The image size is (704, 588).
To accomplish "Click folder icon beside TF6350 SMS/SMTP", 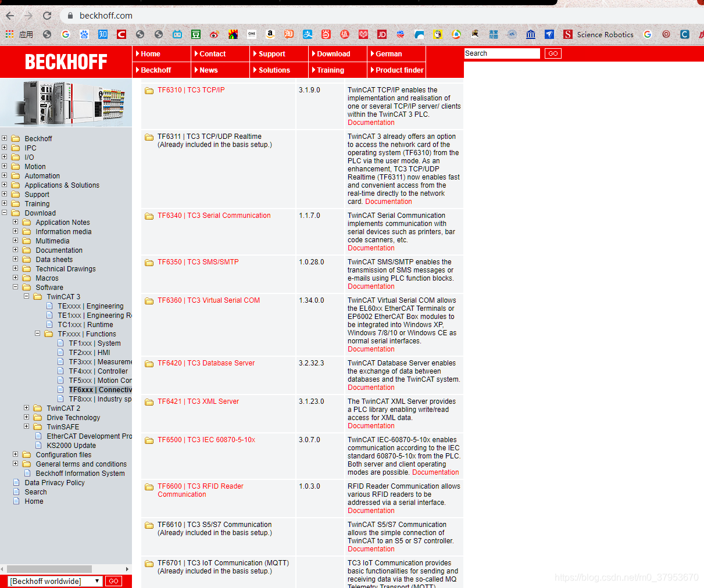I will click(x=149, y=263).
